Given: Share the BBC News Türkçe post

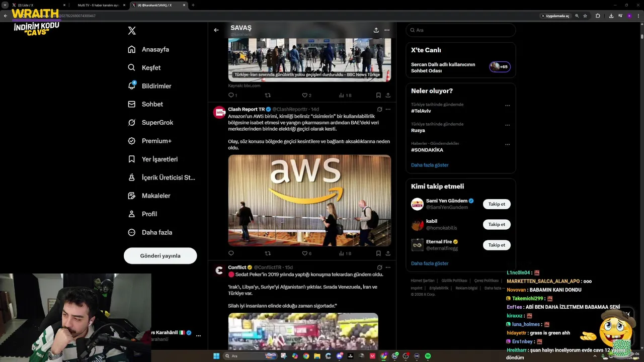Looking at the screenshot, I should click(x=388, y=95).
